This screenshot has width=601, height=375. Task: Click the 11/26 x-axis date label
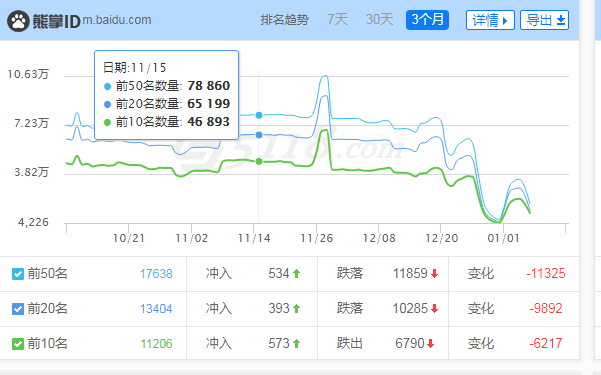tap(317, 238)
